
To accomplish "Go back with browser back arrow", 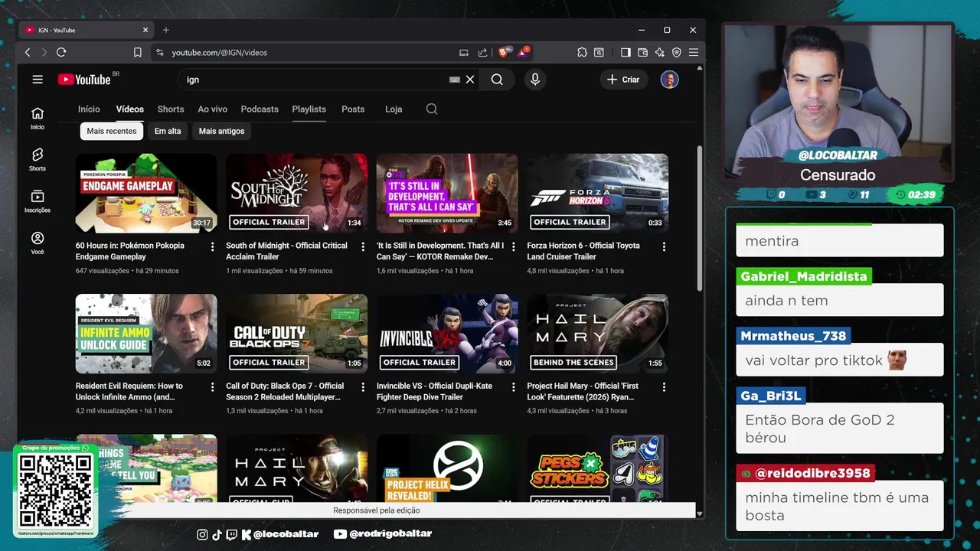I will tap(28, 52).
